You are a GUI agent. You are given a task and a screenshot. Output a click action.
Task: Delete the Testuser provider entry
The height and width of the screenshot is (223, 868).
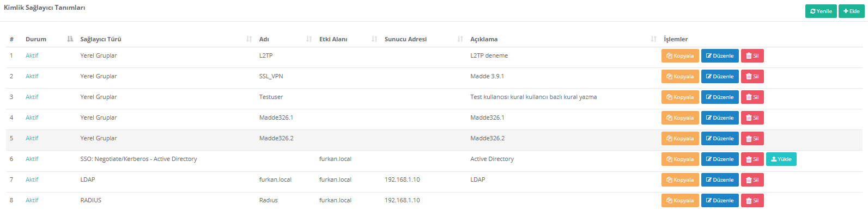(x=752, y=97)
